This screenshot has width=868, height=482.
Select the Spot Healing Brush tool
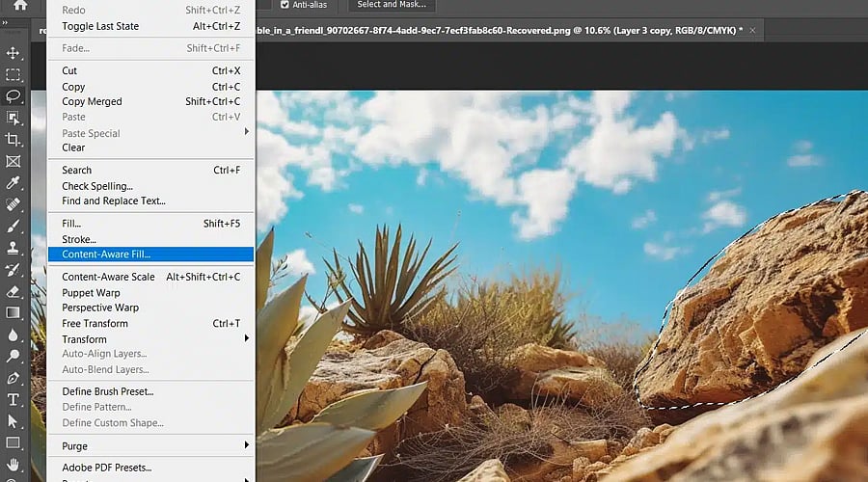coord(13,204)
